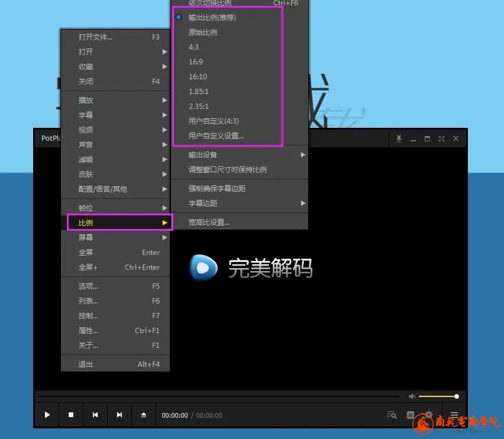Pin the player window on top
The image size is (504, 439).
click(399, 138)
